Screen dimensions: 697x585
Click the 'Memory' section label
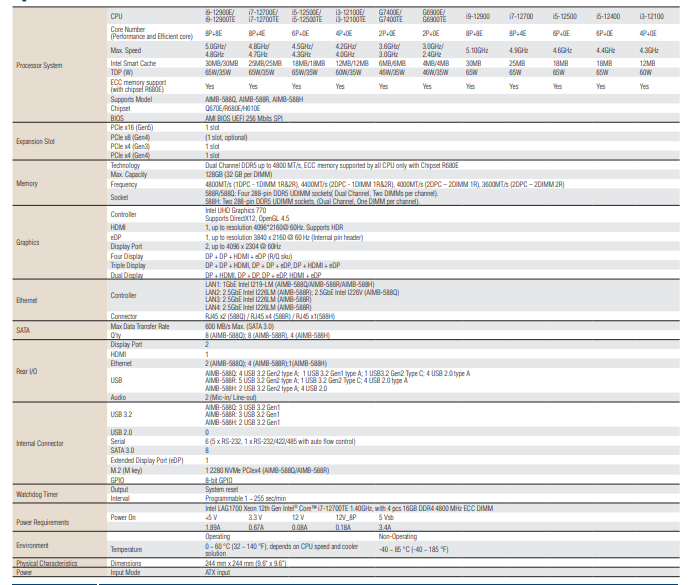click(27, 183)
